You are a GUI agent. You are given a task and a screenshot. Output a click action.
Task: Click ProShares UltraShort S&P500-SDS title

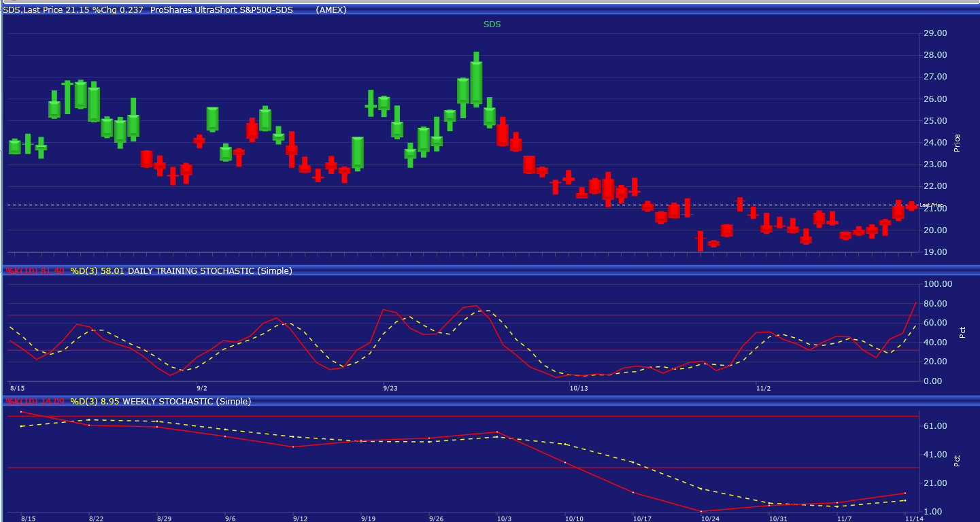(222, 10)
